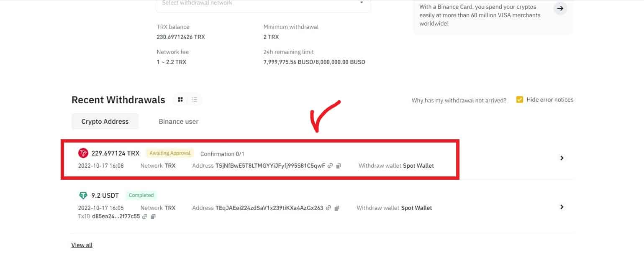The image size is (644, 278).
Task: Click the address TSjNfBwE5T8LTMGYYiJFyfj995S81C5qwF
Action: tap(270, 166)
